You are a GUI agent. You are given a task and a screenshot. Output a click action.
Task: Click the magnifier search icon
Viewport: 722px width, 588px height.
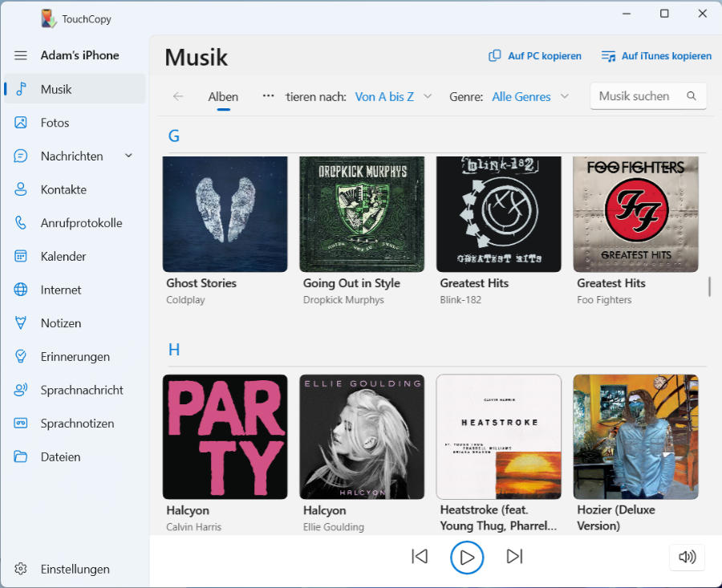coord(692,95)
